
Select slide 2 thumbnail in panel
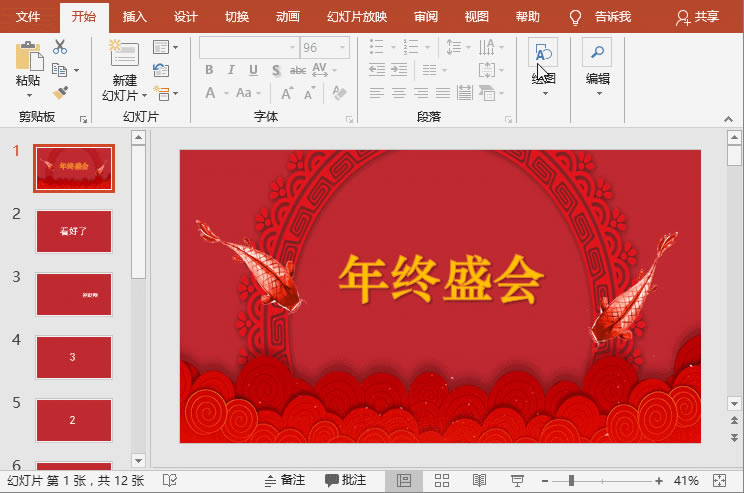[74, 231]
